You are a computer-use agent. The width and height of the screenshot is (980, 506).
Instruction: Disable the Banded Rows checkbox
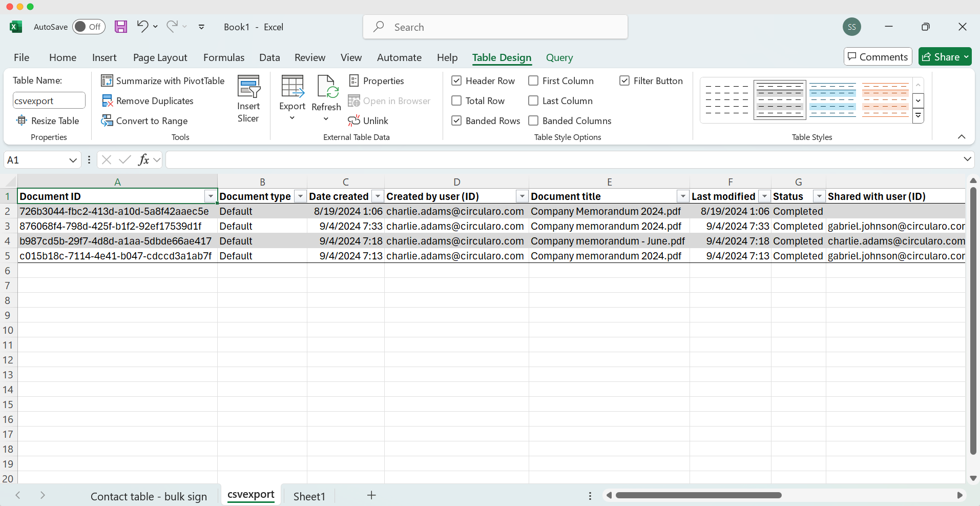click(x=456, y=121)
